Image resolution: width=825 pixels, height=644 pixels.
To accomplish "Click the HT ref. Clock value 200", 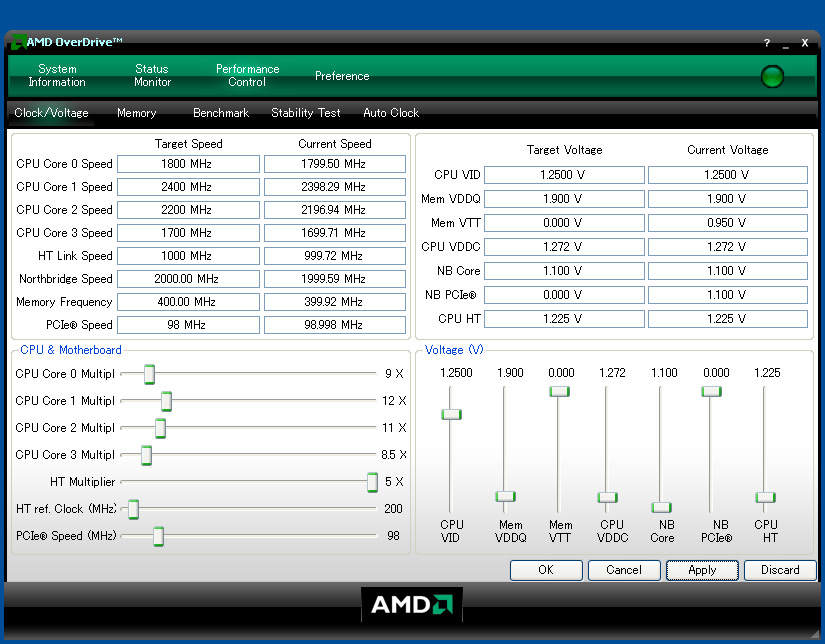I will click(x=393, y=509).
